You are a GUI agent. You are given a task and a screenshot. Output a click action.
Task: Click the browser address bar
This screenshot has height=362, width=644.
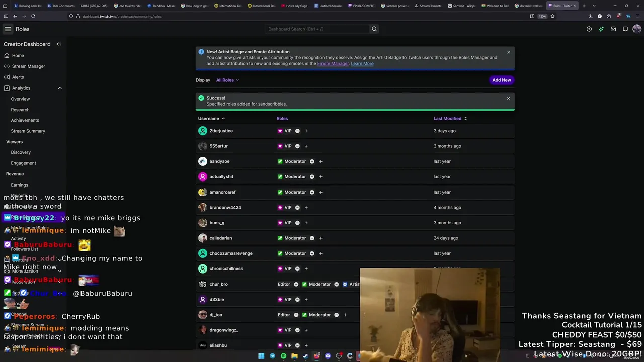click(302, 16)
